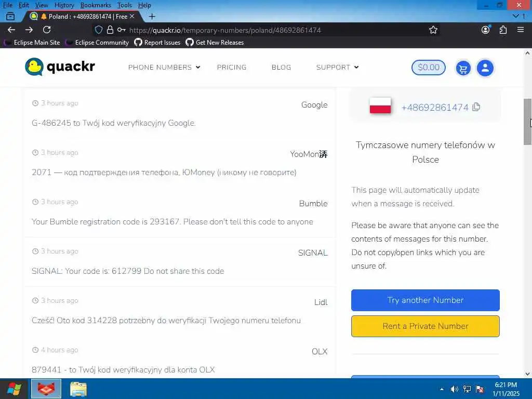This screenshot has height=399, width=532.
Task: Open Eclipse Main Site bookmark
Action: pos(32,43)
